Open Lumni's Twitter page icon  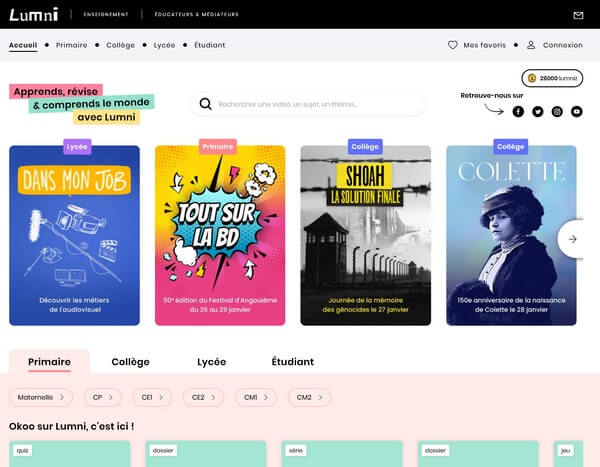(x=538, y=111)
